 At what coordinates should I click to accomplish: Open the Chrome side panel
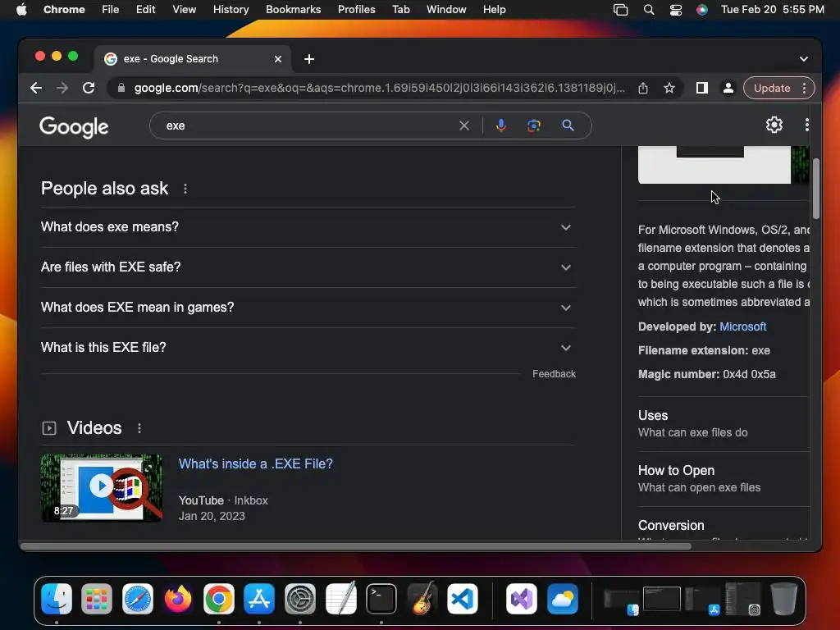[x=702, y=88]
